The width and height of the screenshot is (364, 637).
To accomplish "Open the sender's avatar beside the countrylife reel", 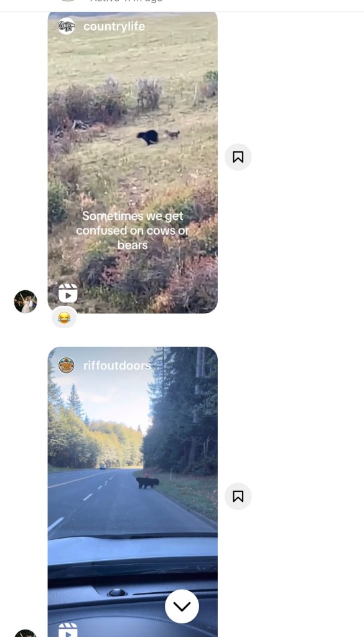I will coord(26,301).
